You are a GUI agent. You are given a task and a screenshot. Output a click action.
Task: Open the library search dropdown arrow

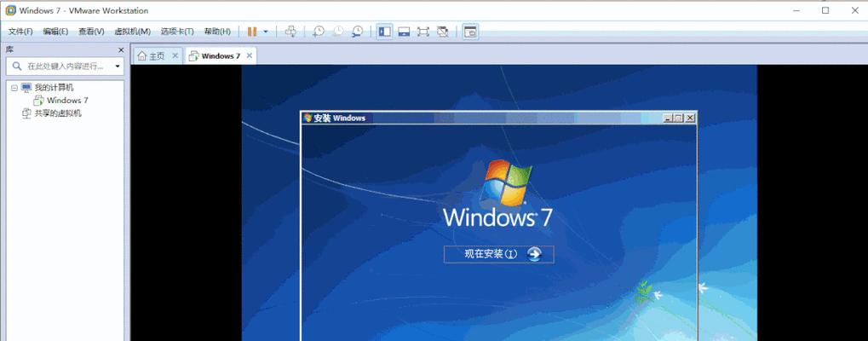(x=118, y=66)
